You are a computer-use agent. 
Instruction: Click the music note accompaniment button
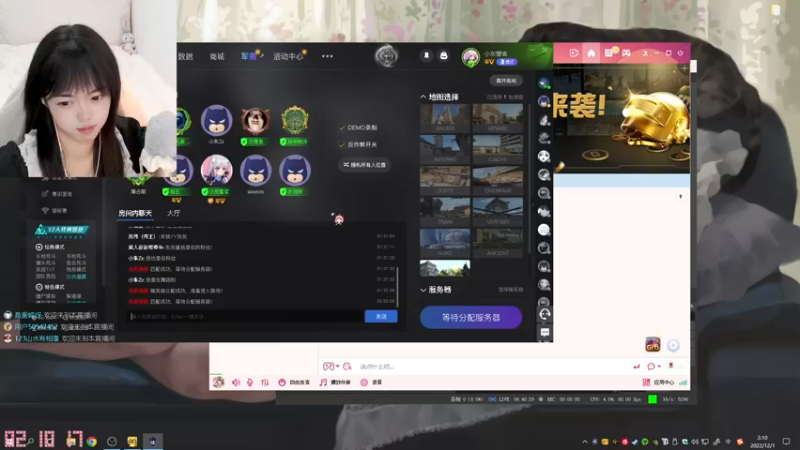click(x=335, y=382)
